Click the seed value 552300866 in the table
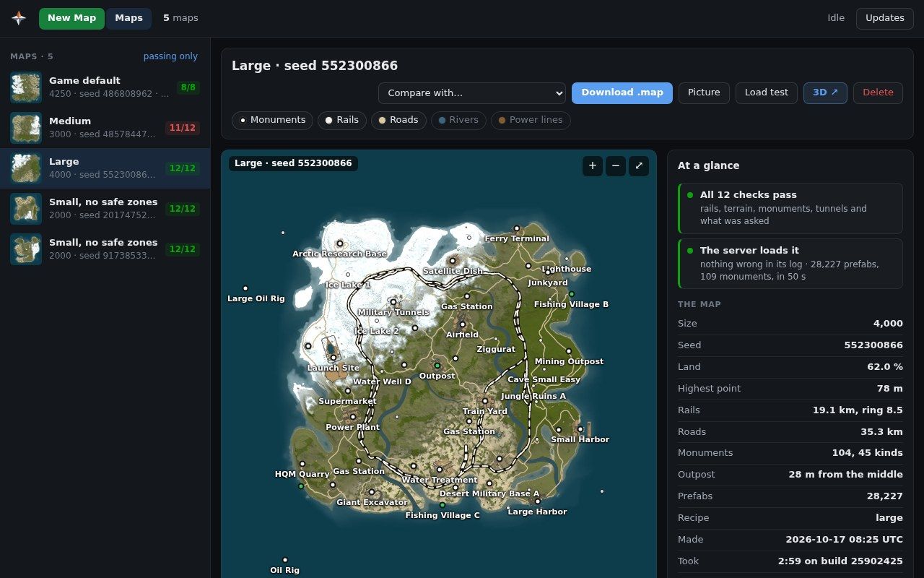This screenshot has width=924, height=578. coord(873,345)
